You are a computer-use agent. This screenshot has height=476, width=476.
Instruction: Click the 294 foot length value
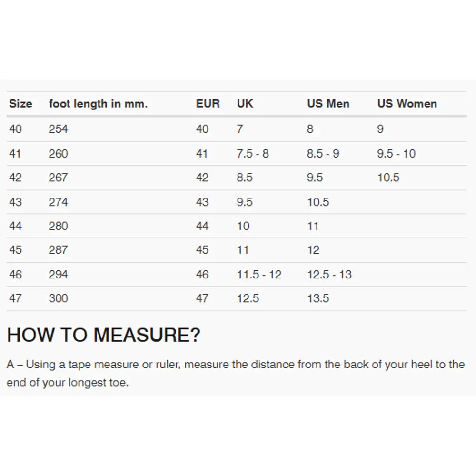point(58,275)
